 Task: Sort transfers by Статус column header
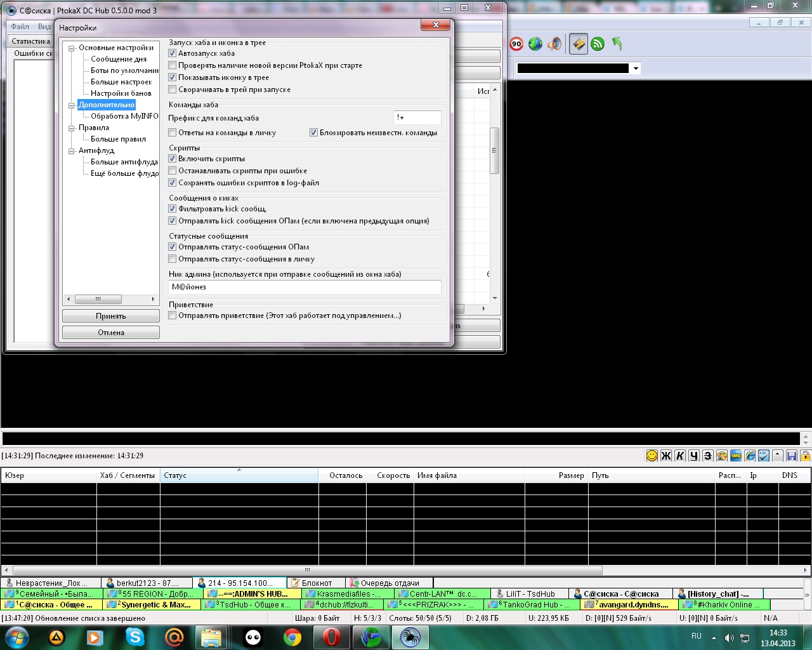coord(239,475)
